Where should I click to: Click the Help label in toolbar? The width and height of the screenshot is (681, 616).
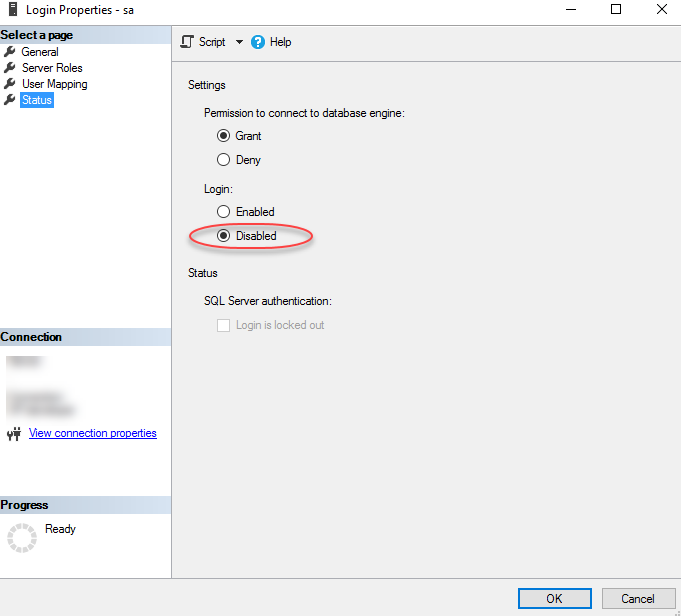pyautogui.click(x=281, y=42)
